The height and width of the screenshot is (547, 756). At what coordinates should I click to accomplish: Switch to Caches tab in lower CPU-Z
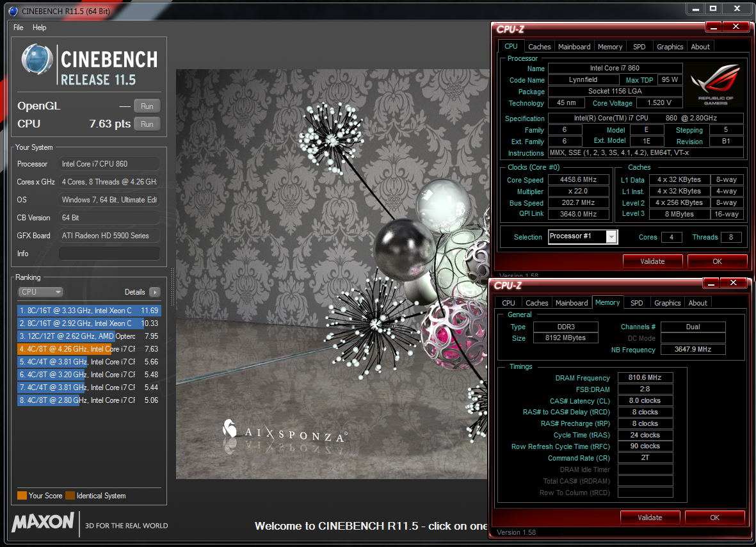tap(536, 303)
